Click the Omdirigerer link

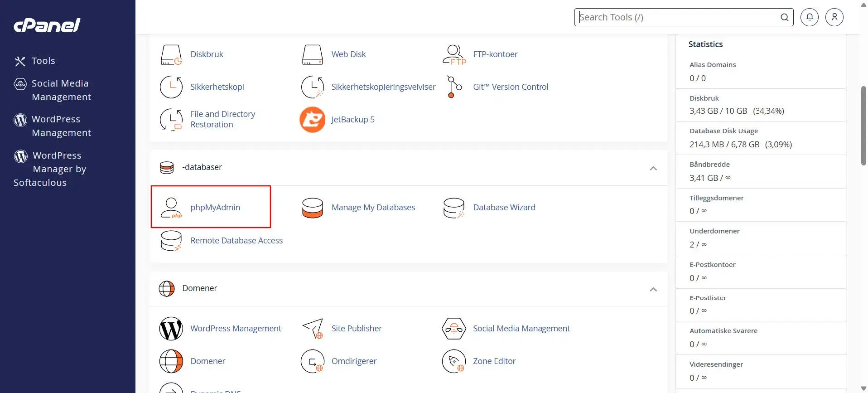point(354,361)
